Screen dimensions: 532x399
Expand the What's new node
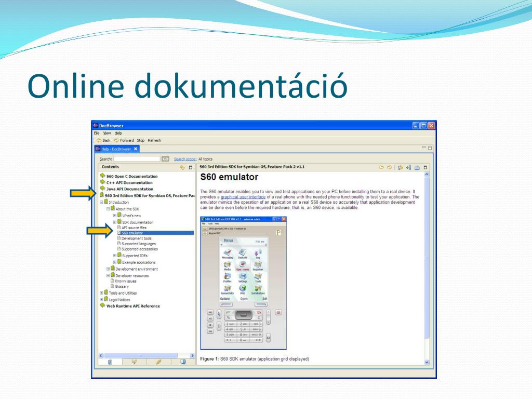point(115,216)
